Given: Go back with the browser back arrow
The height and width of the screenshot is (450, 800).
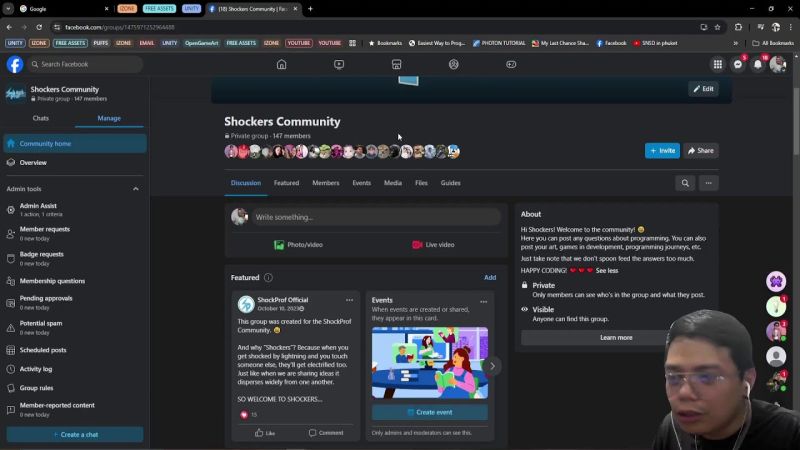Looking at the screenshot, I should 9,27.
